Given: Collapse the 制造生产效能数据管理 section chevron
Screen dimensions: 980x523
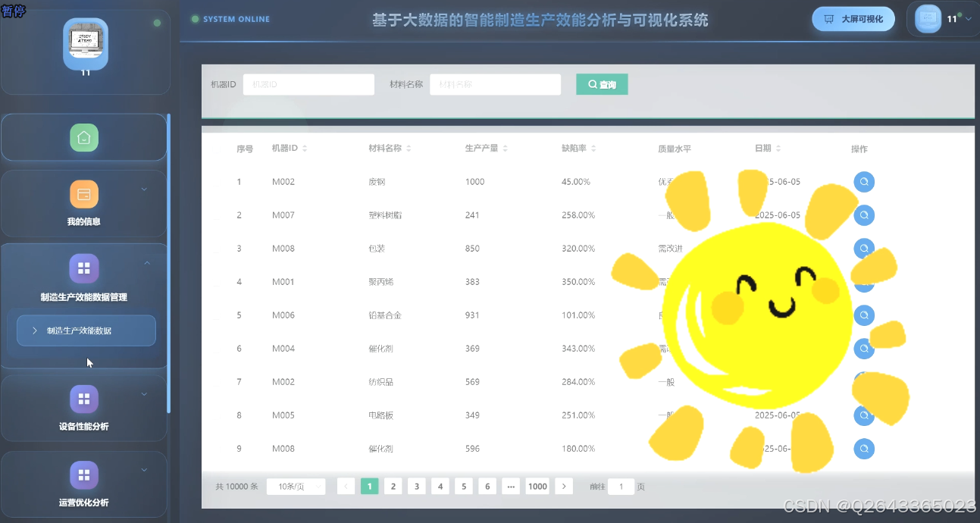Looking at the screenshot, I should (x=149, y=261).
